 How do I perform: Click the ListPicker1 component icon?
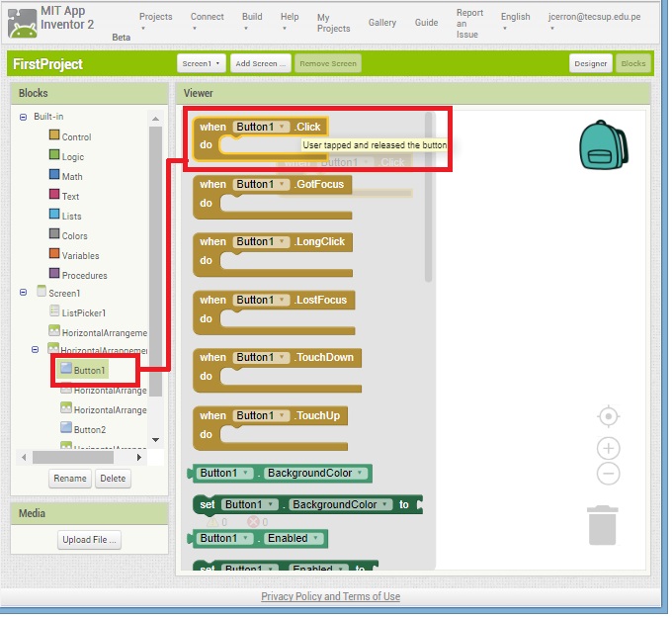(54, 310)
